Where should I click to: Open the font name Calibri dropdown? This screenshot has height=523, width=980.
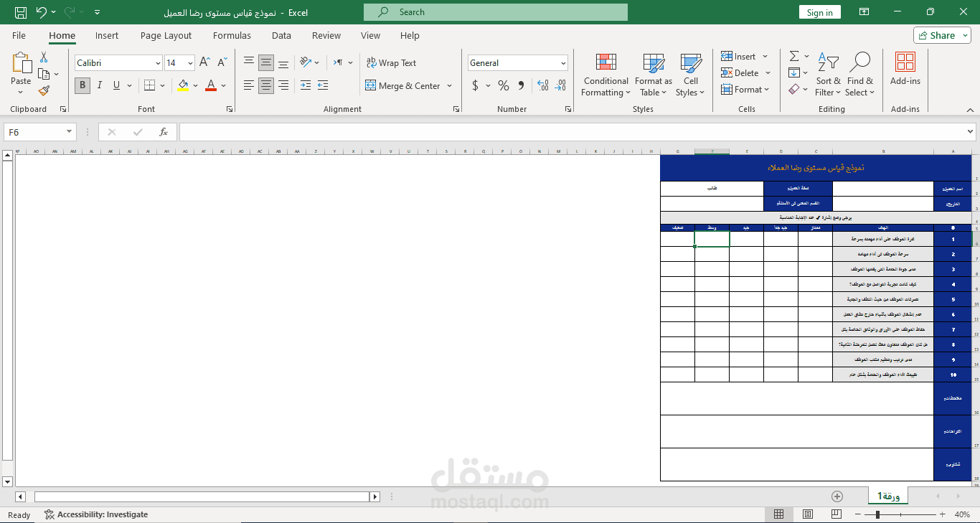(x=158, y=63)
